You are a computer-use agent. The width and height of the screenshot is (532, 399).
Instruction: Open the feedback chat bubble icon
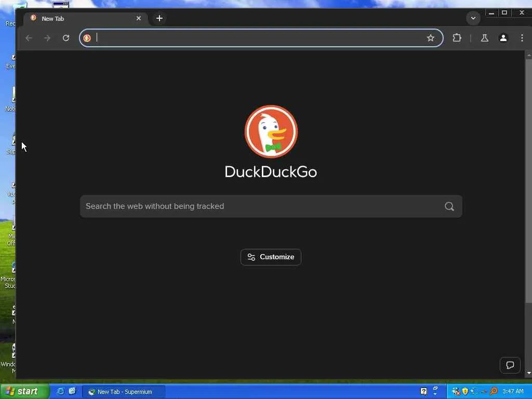click(x=510, y=365)
